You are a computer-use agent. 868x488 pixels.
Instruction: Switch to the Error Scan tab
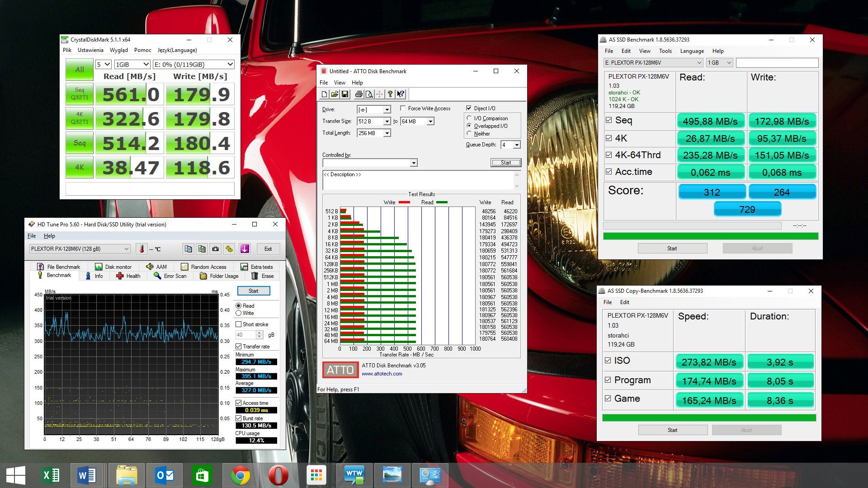pyautogui.click(x=170, y=276)
